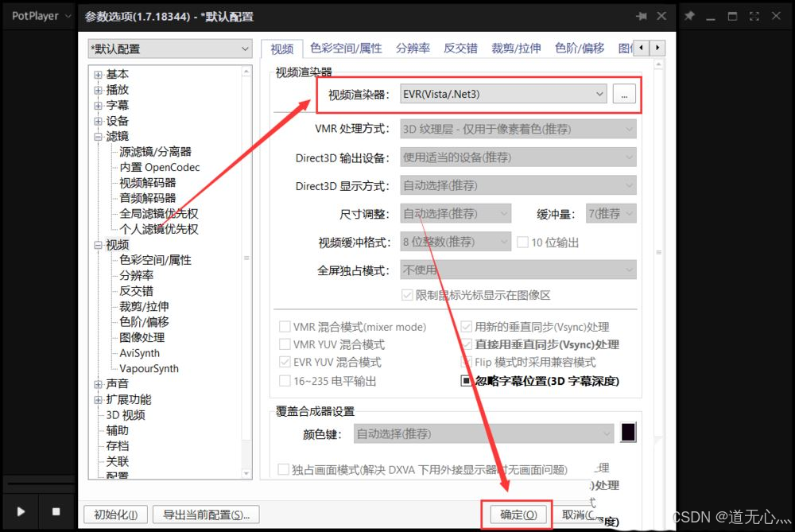The image size is (795, 532).
Task: Toggle 10 位输出 checkbox
Action: [x=522, y=243]
